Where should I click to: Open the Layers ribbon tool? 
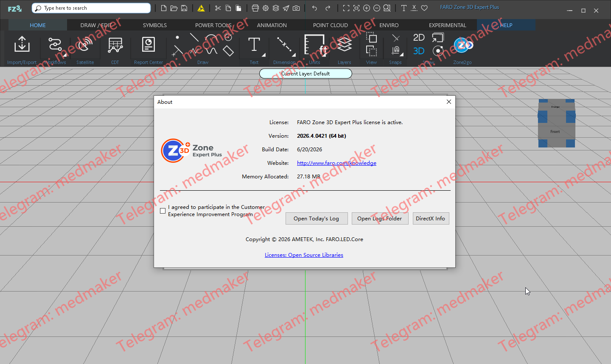tap(345, 44)
